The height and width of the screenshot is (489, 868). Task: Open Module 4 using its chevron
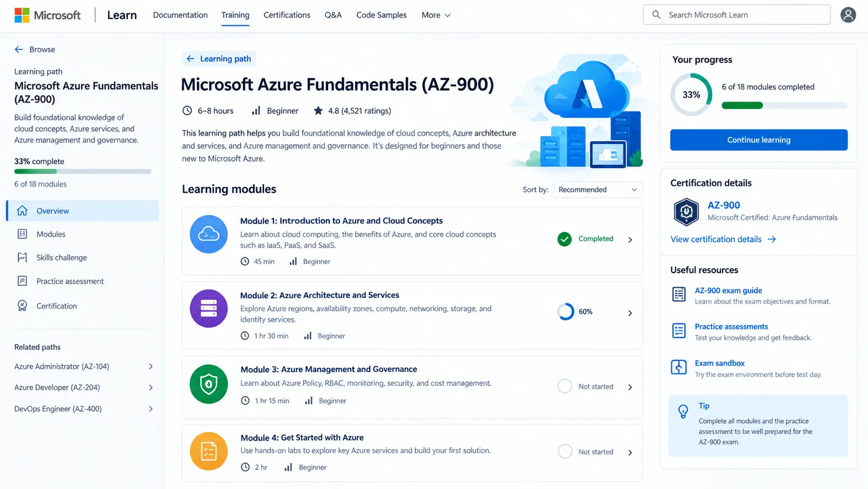(x=630, y=453)
